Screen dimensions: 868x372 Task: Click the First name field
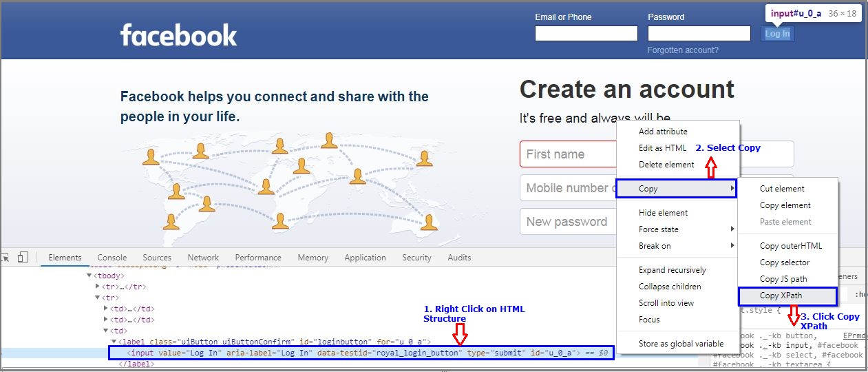(569, 154)
